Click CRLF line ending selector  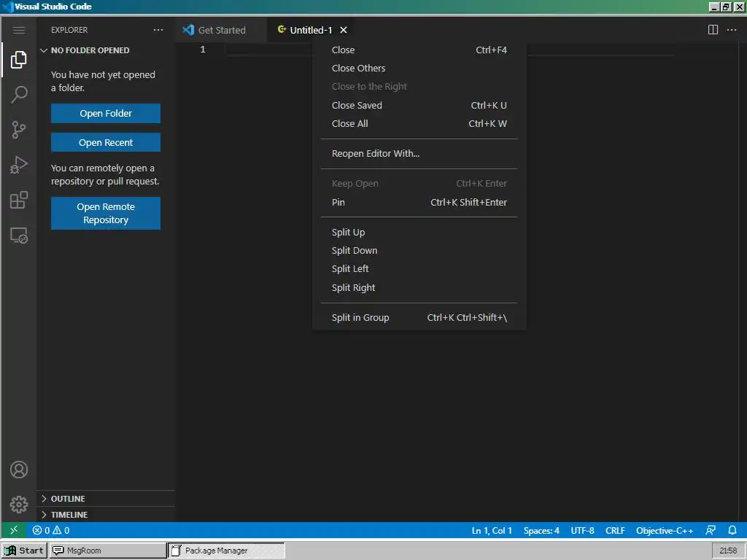(615, 531)
